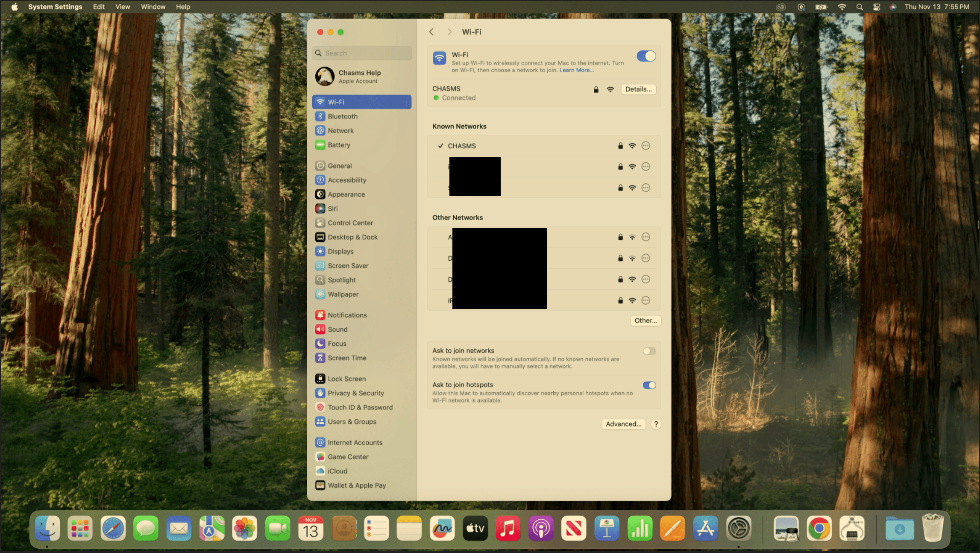Screen dimensions: 980x553
Task: Open the Window menu
Action: click(x=153, y=7)
